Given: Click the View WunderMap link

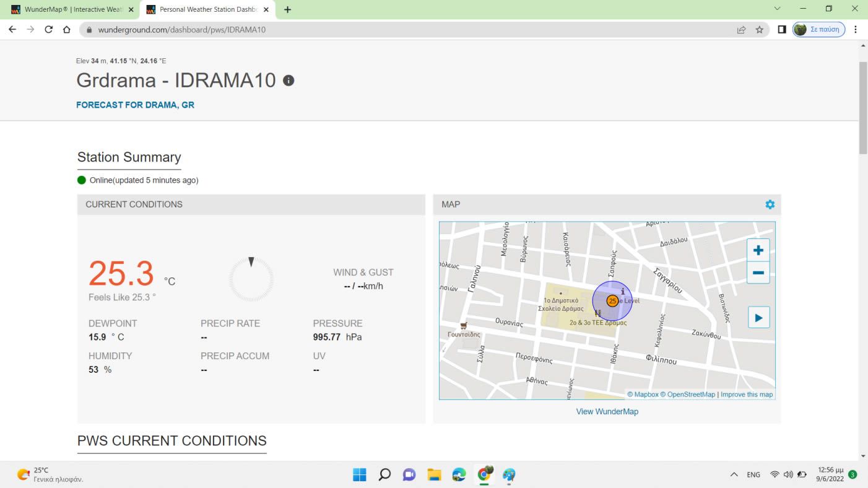Looking at the screenshot, I should point(607,411).
